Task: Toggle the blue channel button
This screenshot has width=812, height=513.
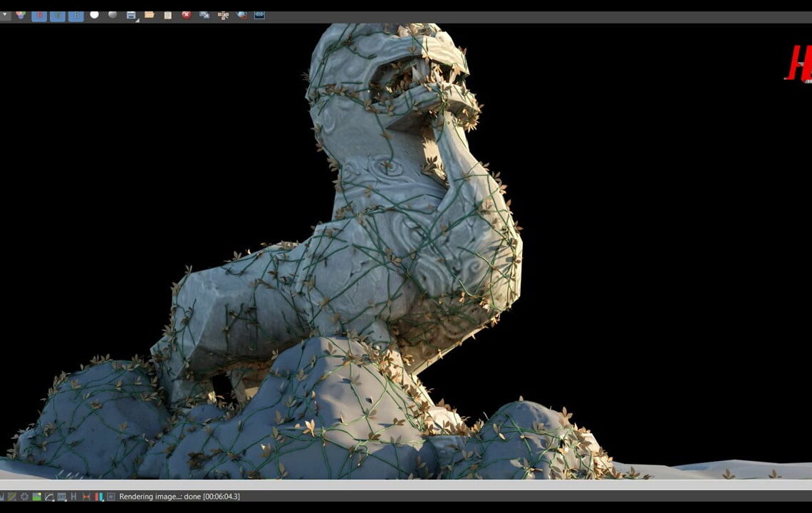Action: (76, 16)
